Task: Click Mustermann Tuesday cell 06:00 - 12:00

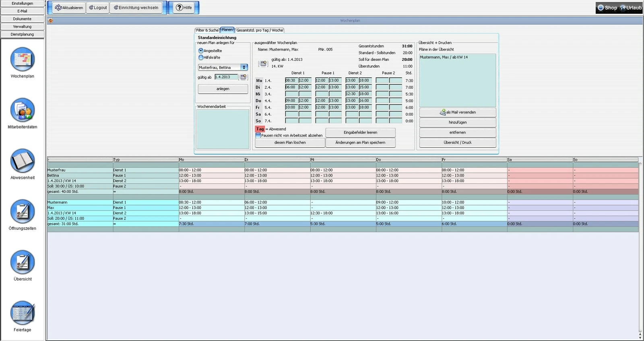Action: tap(277, 202)
